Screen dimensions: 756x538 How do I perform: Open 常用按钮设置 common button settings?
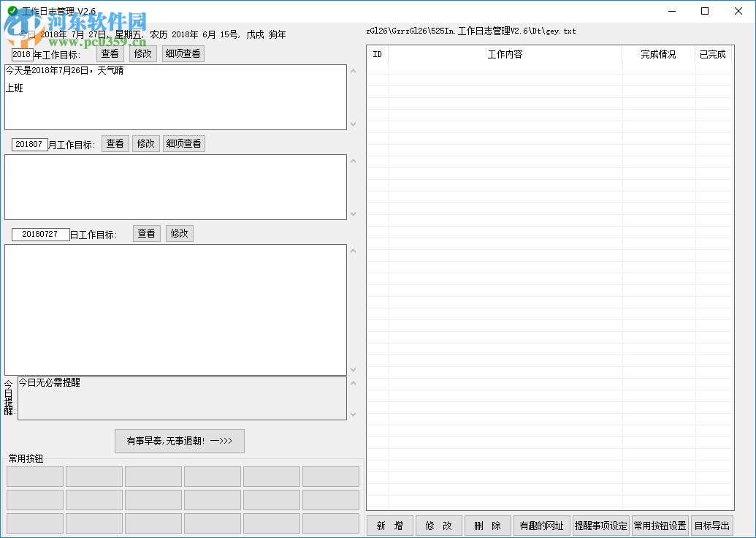tap(659, 525)
